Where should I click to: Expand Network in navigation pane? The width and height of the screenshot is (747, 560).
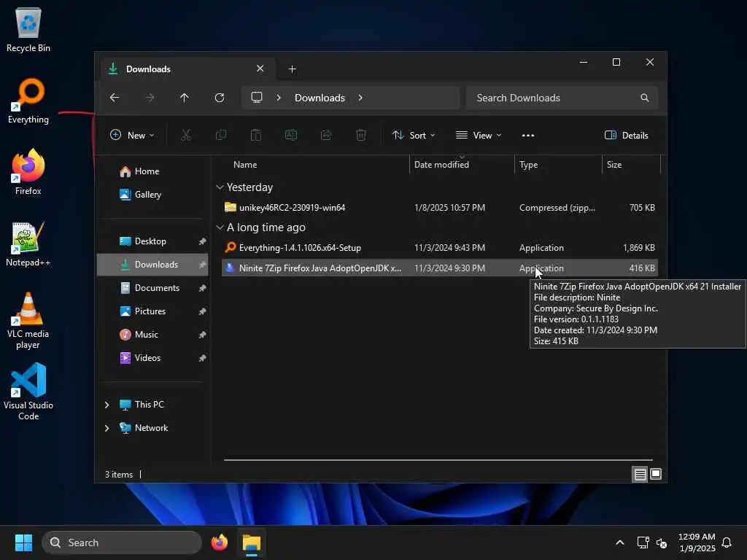[107, 428]
